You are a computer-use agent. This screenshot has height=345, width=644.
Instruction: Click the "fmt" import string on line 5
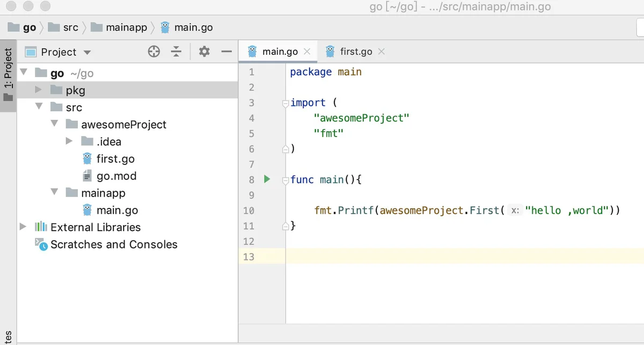coord(328,133)
